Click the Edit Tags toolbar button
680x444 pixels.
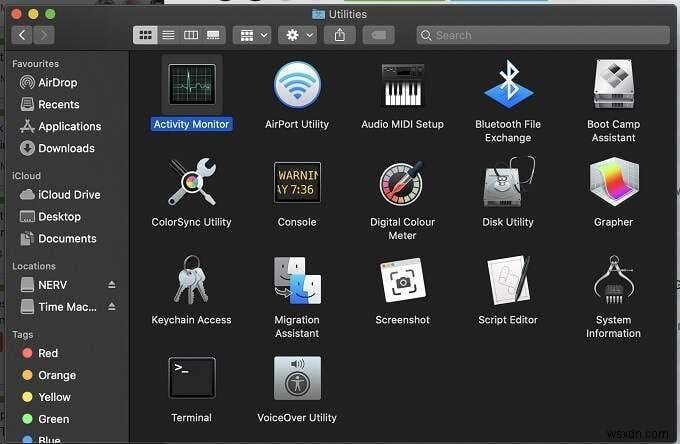379,35
